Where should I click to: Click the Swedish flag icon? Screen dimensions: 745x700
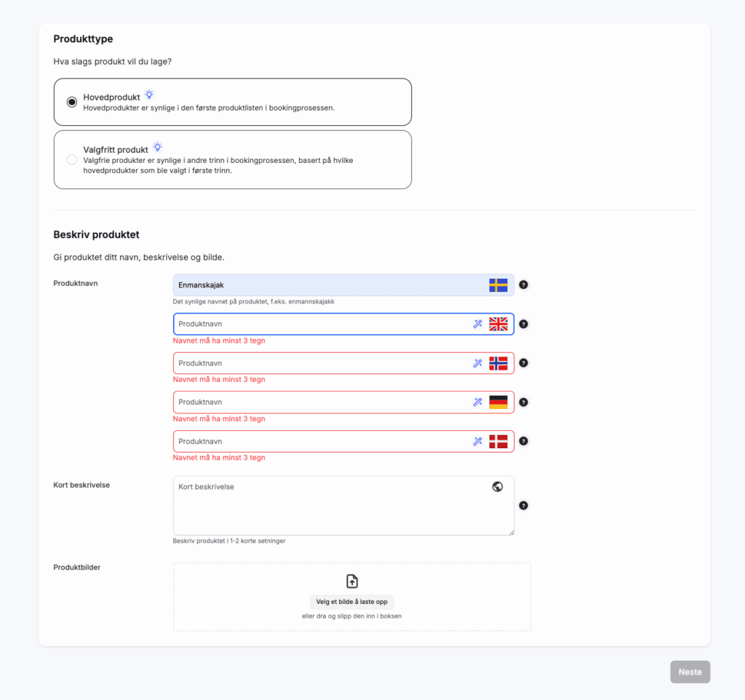point(498,285)
